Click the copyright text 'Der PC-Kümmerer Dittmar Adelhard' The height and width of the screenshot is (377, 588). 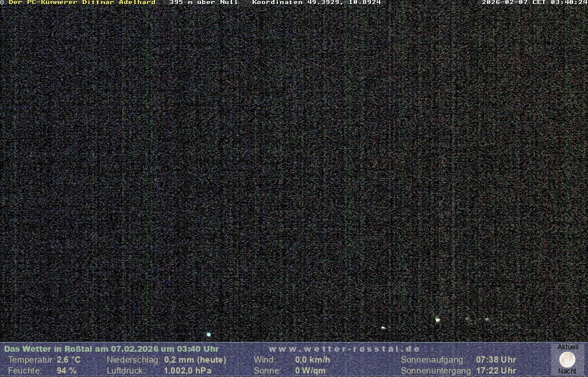pyautogui.click(x=82, y=2)
